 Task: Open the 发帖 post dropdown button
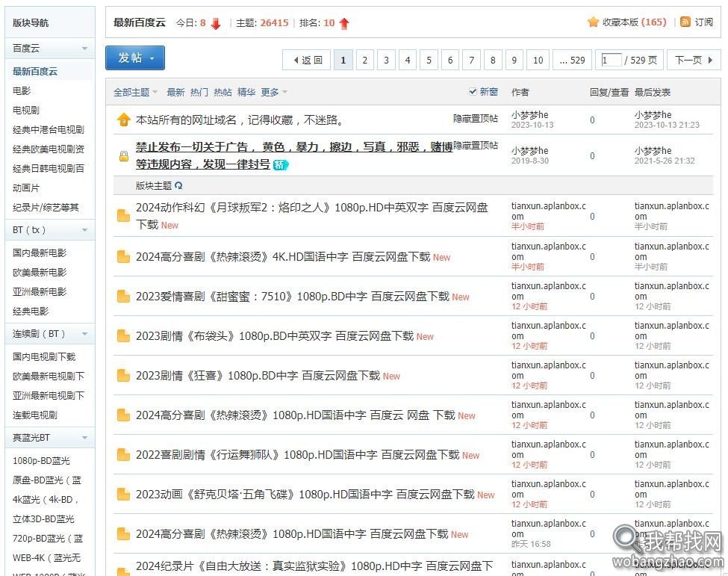(x=135, y=58)
